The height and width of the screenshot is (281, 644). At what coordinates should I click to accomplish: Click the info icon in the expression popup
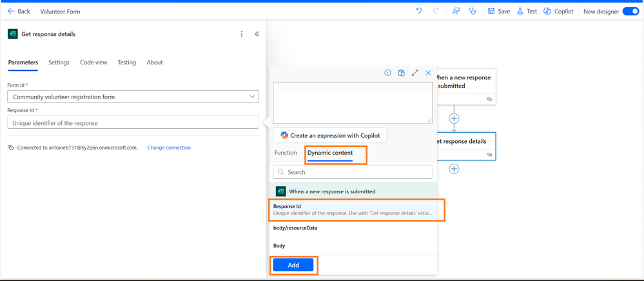point(387,73)
